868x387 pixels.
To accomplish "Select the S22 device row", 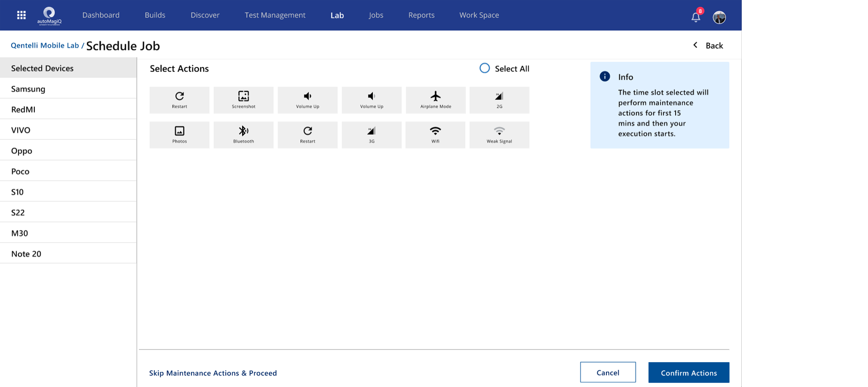I will [68, 212].
